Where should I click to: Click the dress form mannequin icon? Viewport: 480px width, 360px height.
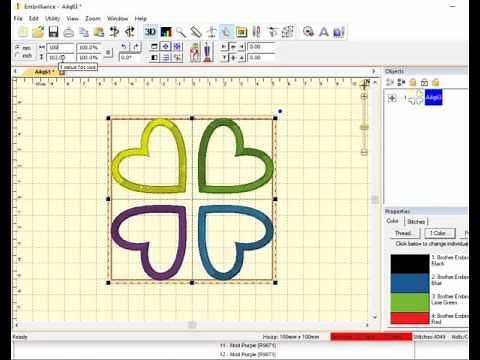(208, 53)
